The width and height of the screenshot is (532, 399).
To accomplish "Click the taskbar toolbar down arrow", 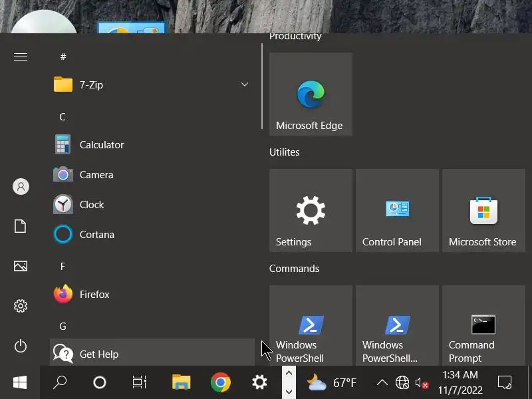I will point(289,392).
